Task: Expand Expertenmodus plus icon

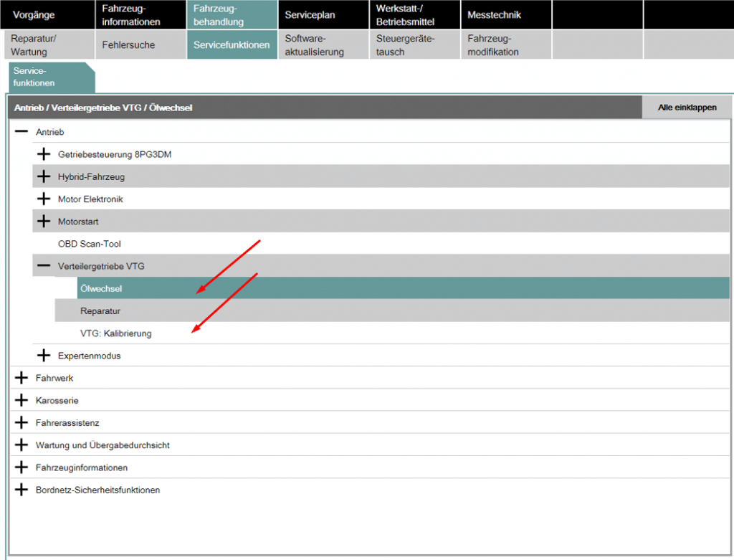Action: 44,356
